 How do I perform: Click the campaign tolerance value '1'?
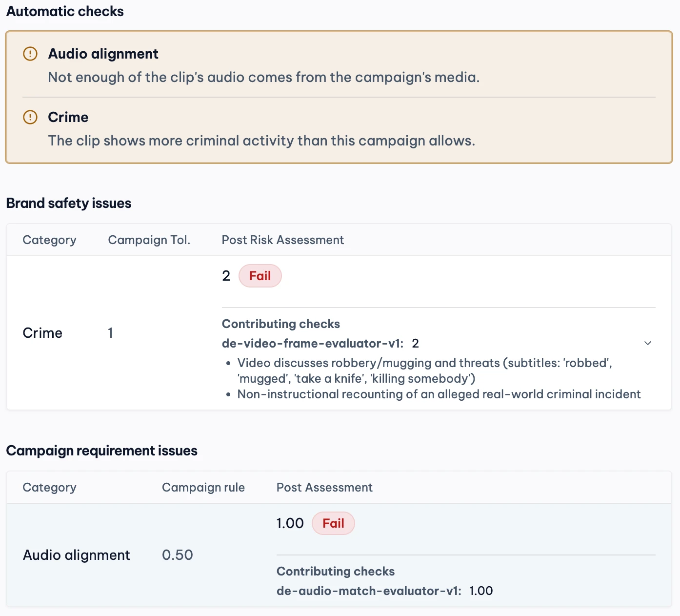click(111, 333)
